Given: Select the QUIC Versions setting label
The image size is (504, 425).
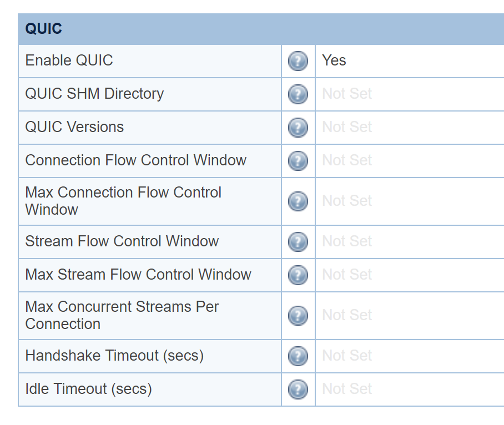Looking at the screenshot, I should (74, 127).
